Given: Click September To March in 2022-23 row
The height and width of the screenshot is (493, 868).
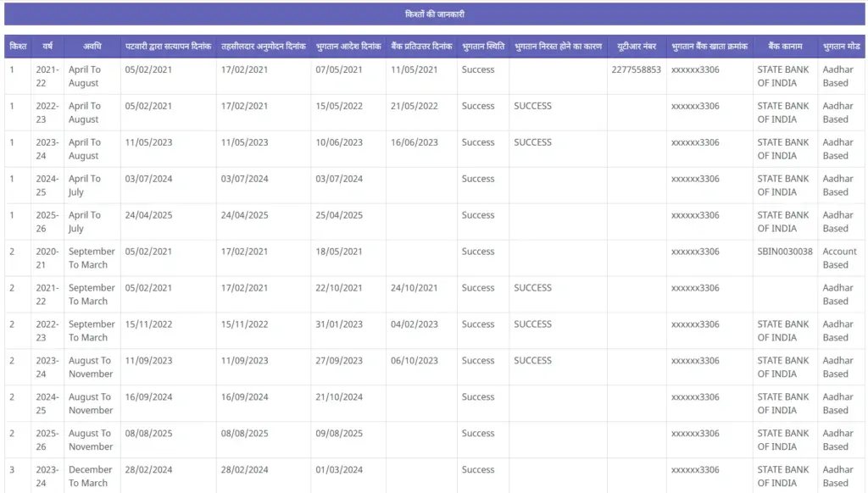Looking at the screenshot, I should [x=92, y=331].
